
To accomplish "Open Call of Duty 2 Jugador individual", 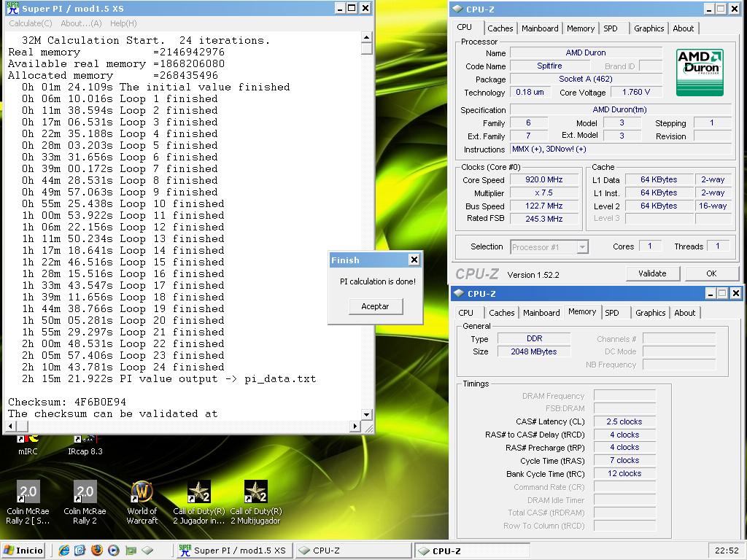I will tap(198, 502).
